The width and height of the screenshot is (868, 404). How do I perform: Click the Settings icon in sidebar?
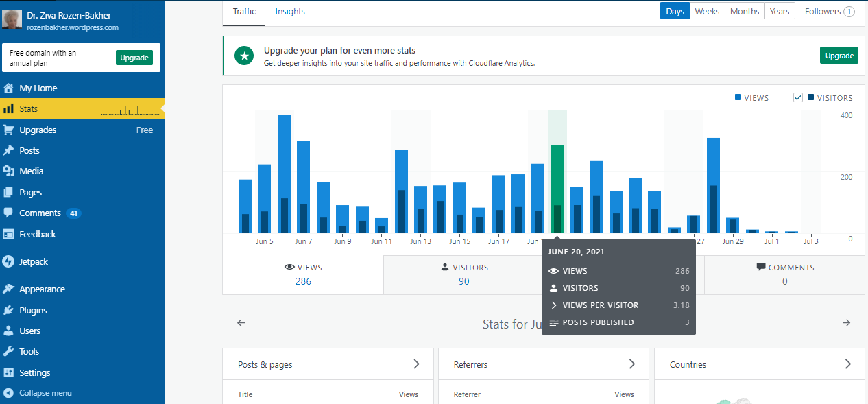tap(8, 372)
